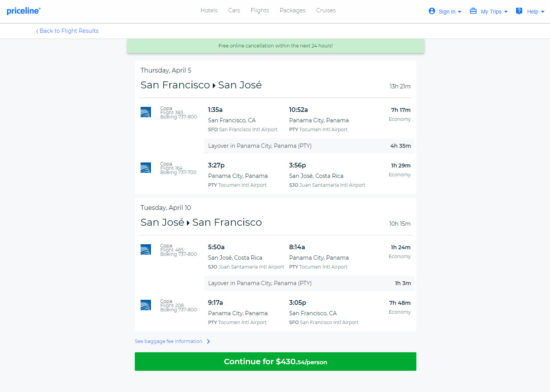Select Flights in the top navigation
Image resolution: width=550 pixels, height=392 pixels.
[x=260, y=11]
